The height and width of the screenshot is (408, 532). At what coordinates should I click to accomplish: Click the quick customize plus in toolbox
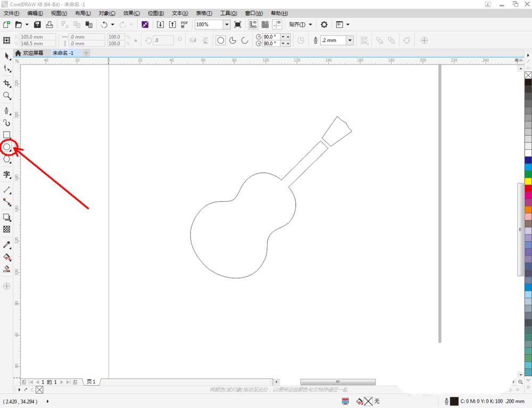pyautogui.click(x=7, y=286)
